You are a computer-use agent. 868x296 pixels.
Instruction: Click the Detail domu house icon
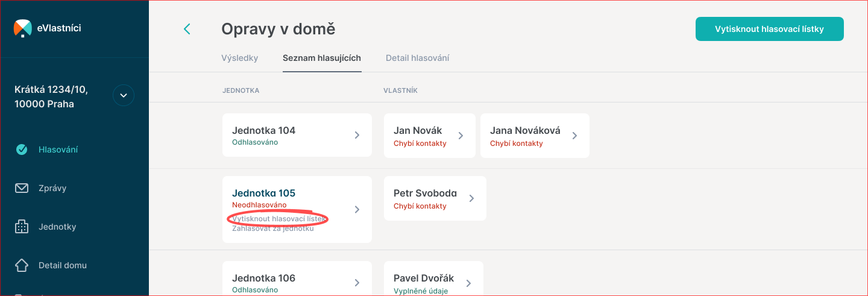[x=22, y=265]
